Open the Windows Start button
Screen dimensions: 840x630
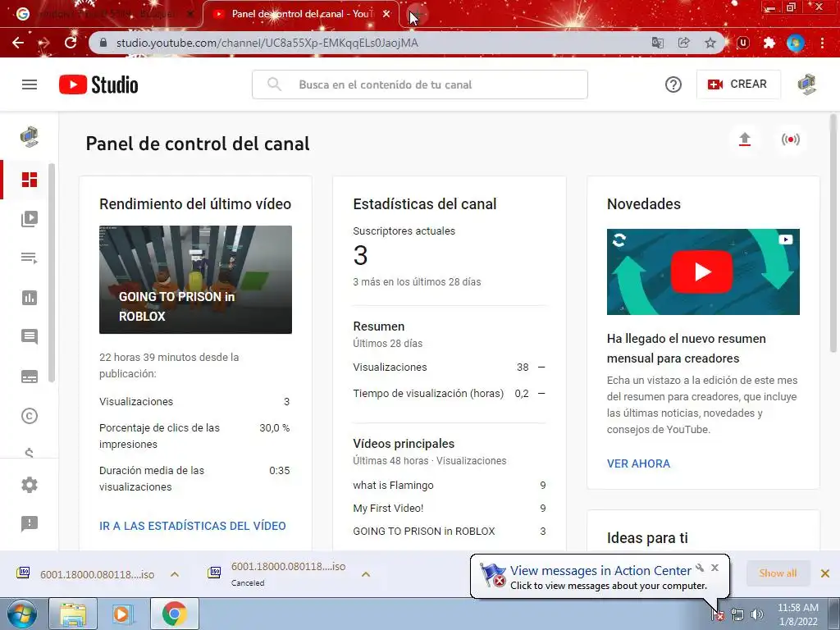(22, 614)
